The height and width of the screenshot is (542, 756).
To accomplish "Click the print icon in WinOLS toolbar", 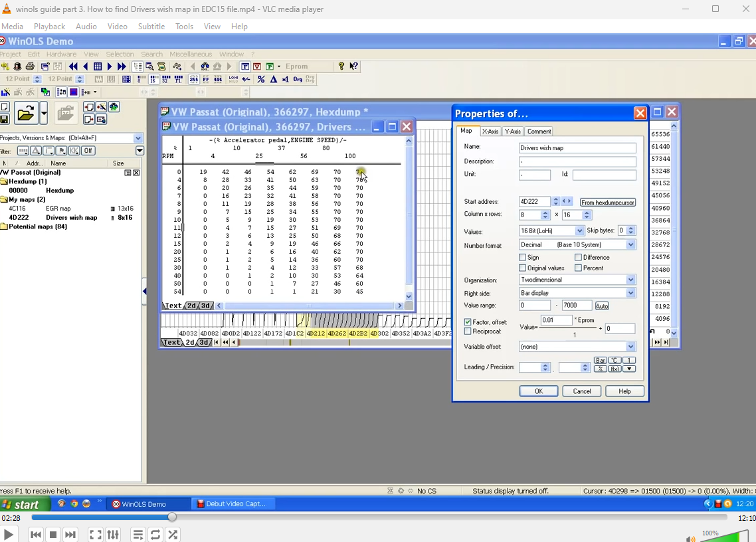I will 30,66.
